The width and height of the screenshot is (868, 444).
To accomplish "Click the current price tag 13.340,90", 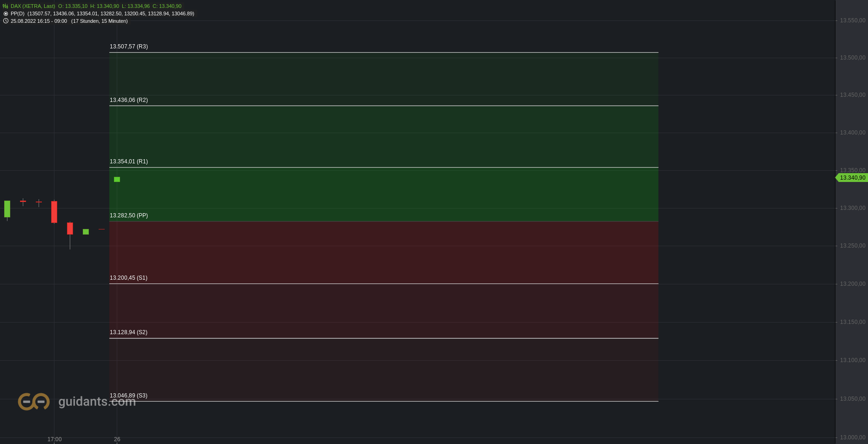I will 852,178.
